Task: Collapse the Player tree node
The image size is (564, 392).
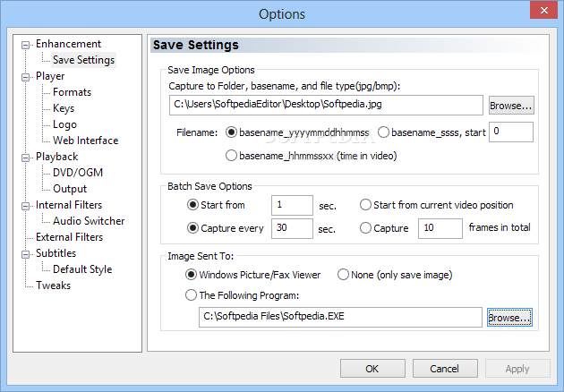Action: coord(25,78)
